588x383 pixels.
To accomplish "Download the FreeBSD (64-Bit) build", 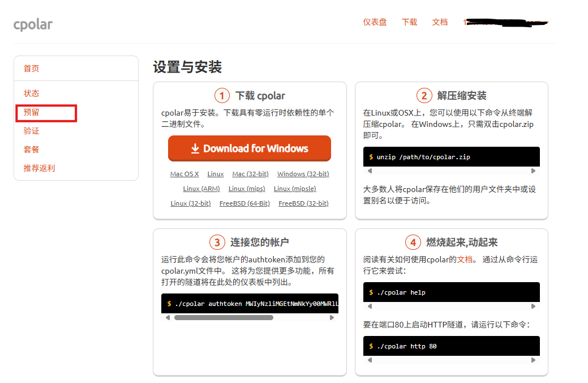I will tap(244, 203).
